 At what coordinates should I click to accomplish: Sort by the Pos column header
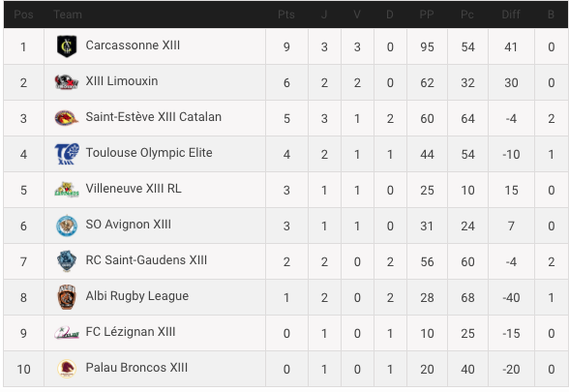pos(23,15)
